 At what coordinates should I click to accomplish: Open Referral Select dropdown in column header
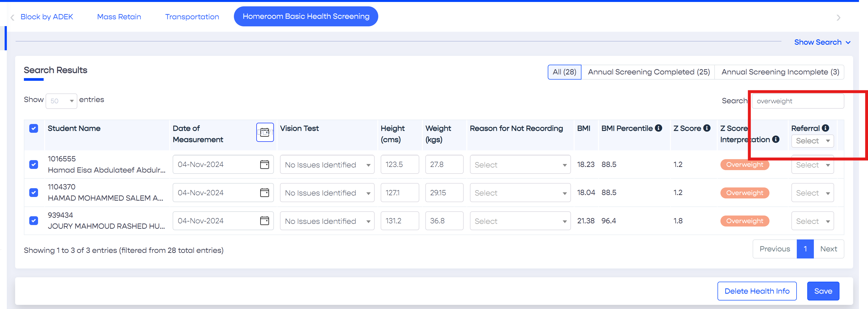point(812,141)
